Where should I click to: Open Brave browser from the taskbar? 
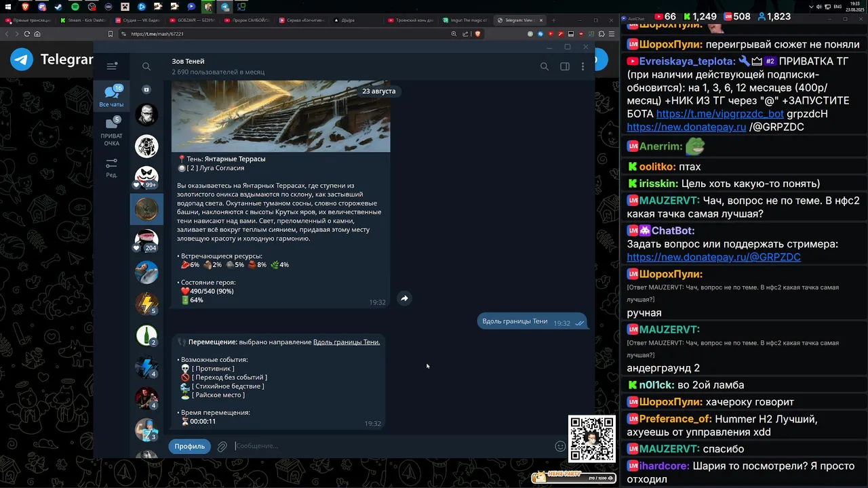tap(25, 7)
